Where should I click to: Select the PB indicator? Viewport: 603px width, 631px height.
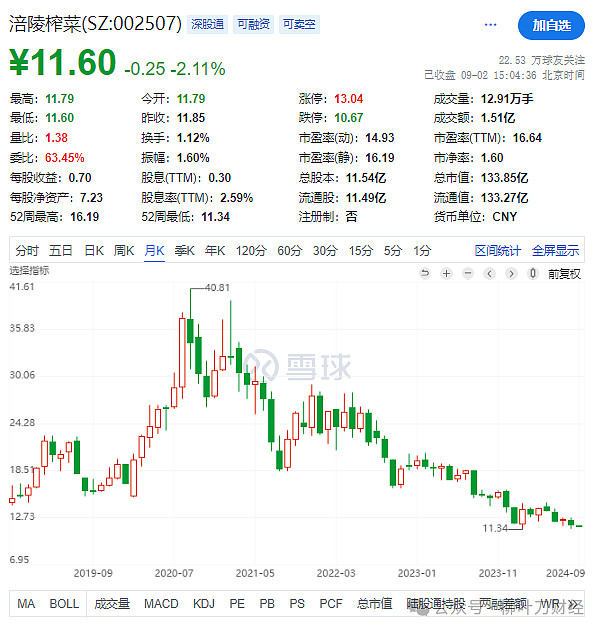(x=267, y=604)
